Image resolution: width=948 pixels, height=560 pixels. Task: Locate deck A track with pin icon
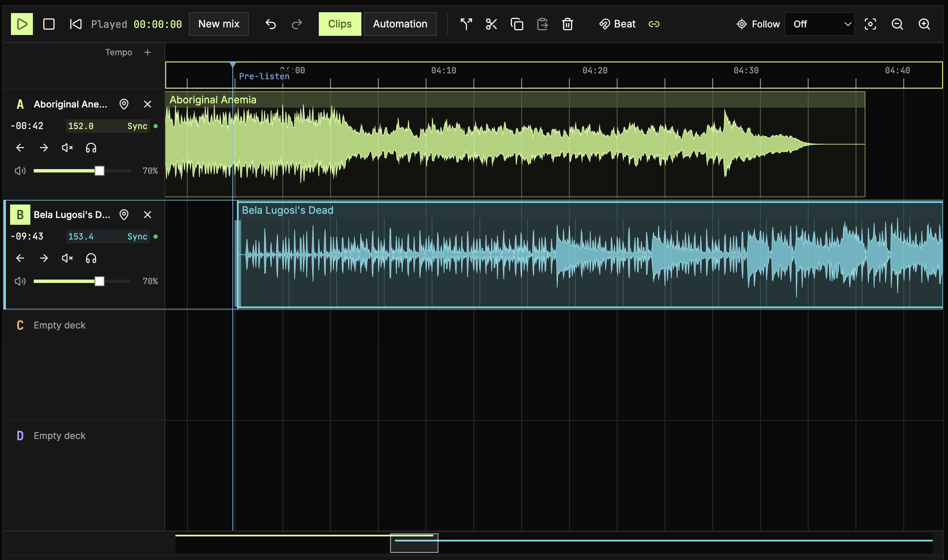pyautogui.click(x=124, y=104)
